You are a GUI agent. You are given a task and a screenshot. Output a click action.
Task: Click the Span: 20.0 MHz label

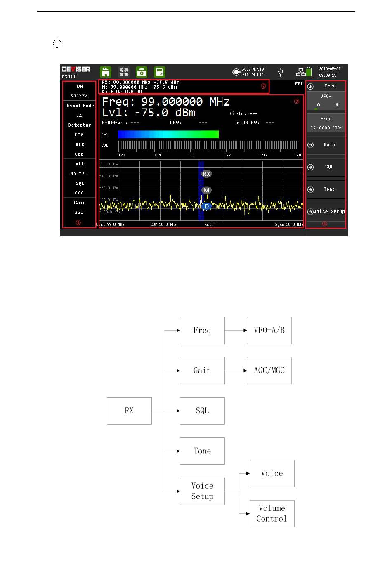click(289, 224)
